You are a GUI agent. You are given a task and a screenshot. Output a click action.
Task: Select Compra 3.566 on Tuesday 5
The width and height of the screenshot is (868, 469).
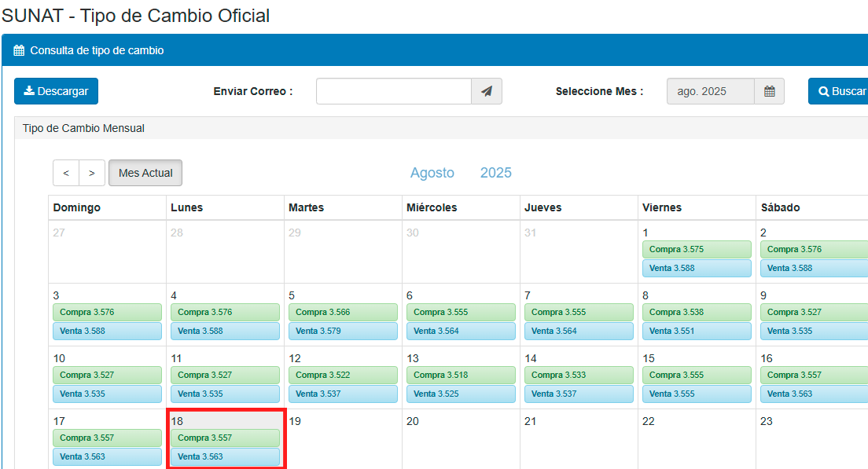[344, 313]
